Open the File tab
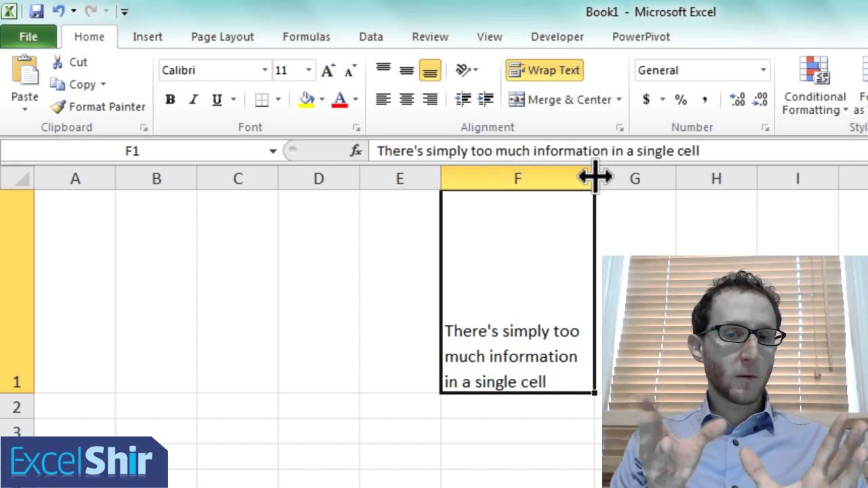The width and height of the screenshot is (868, 488). [28, 37]
